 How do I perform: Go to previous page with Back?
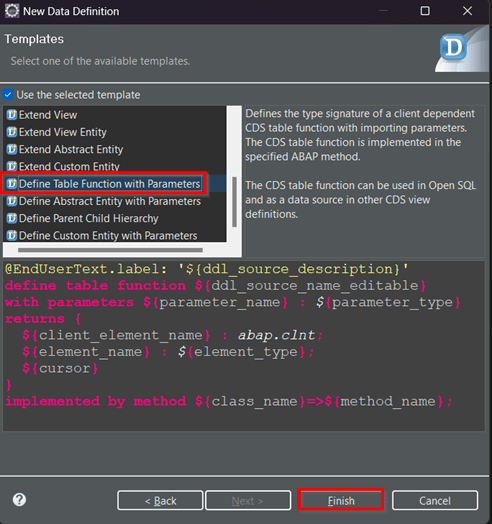160,500
